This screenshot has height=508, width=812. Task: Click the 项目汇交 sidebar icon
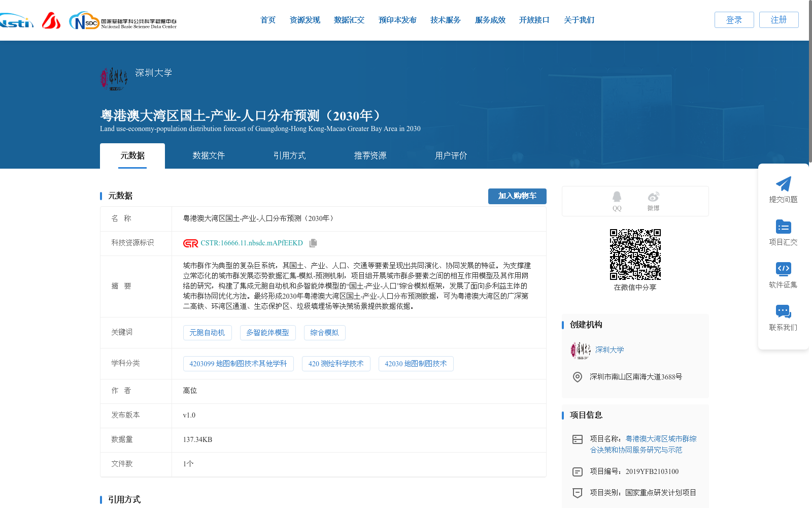[x=784, y=227]
